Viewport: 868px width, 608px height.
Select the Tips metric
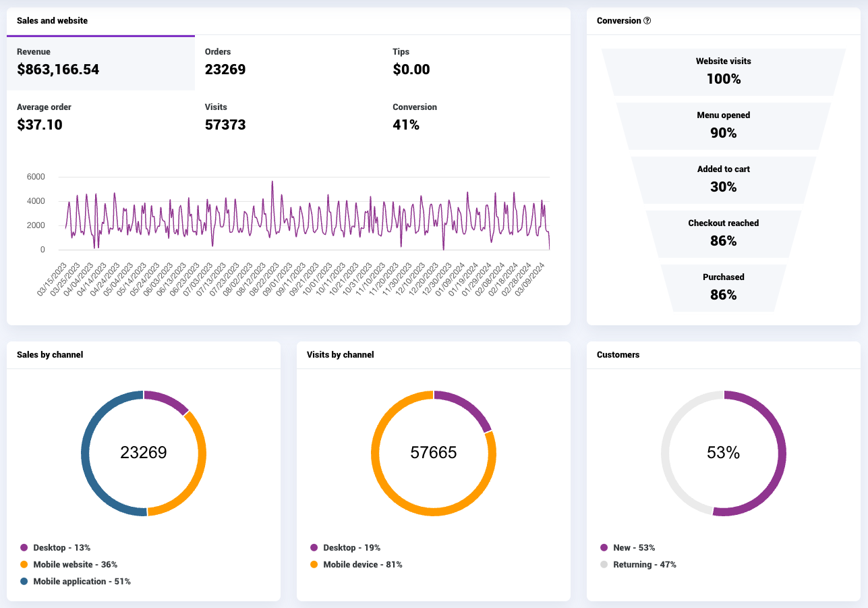(477, 63)
